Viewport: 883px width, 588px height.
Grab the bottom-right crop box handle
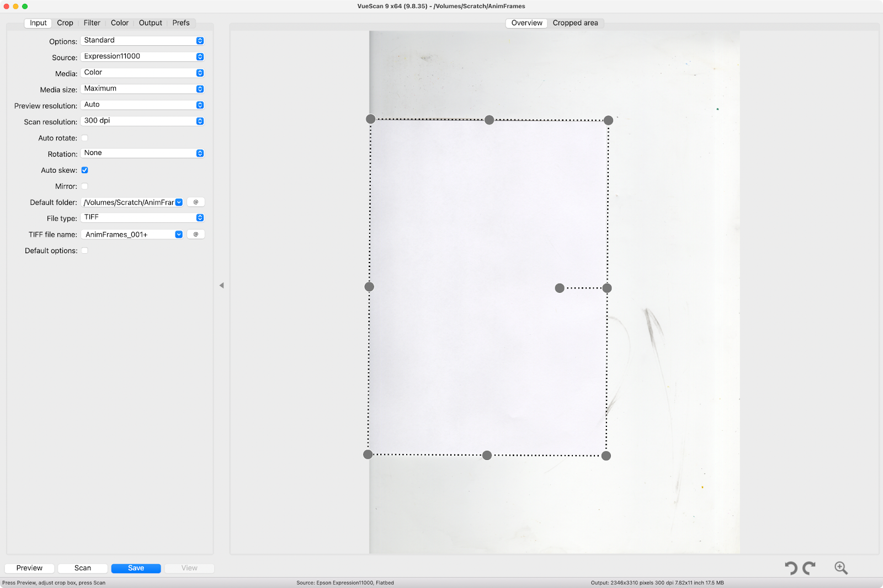click(x=606, y=456)
